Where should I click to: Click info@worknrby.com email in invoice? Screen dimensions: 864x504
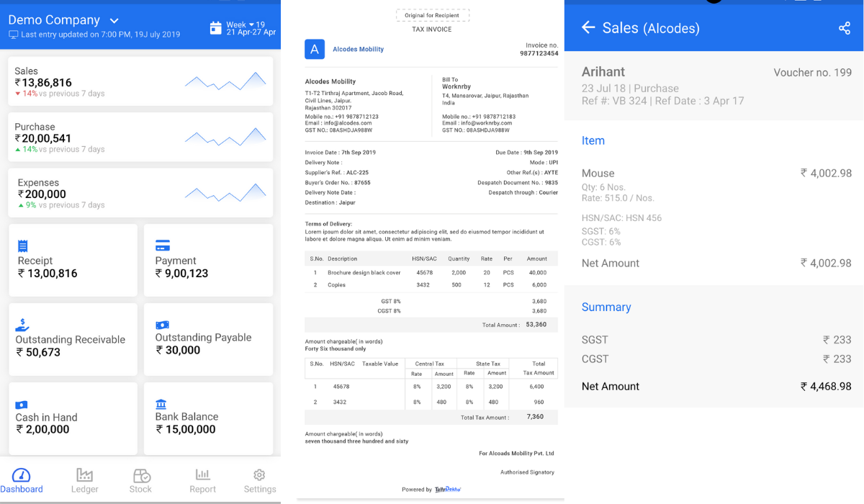(486, 123)
